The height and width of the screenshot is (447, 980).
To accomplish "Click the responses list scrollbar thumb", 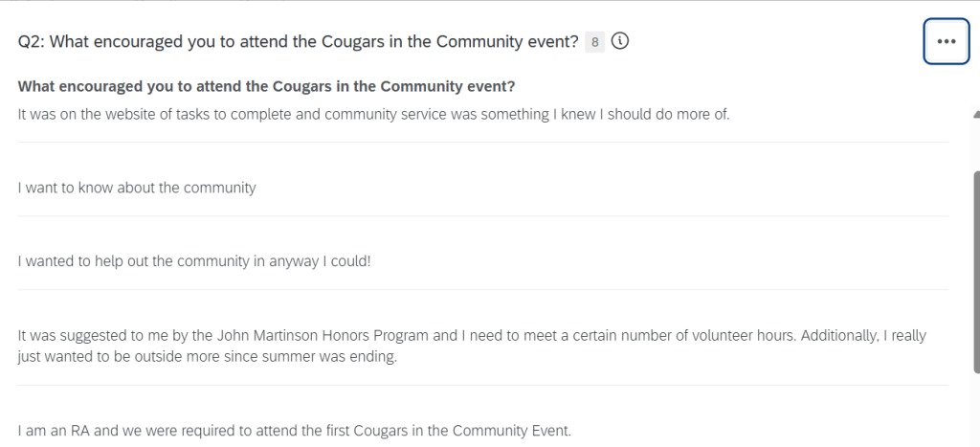I will [x=975, y=268].
